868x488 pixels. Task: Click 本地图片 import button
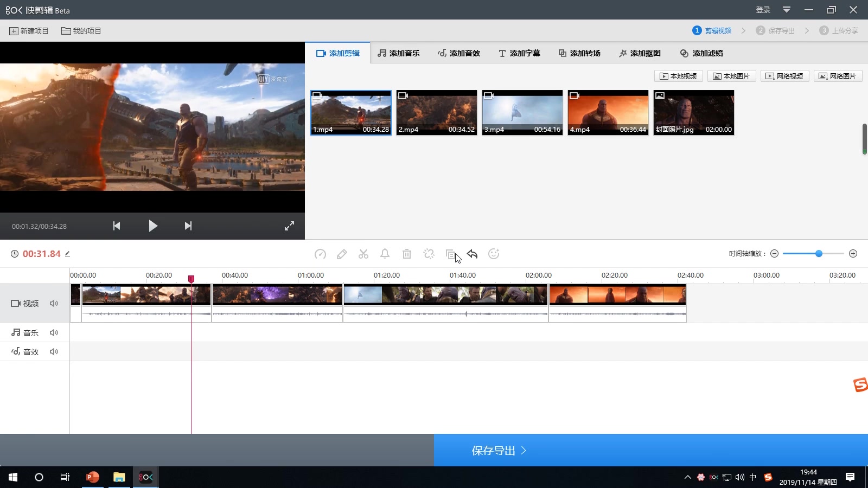tap(731, 76)
